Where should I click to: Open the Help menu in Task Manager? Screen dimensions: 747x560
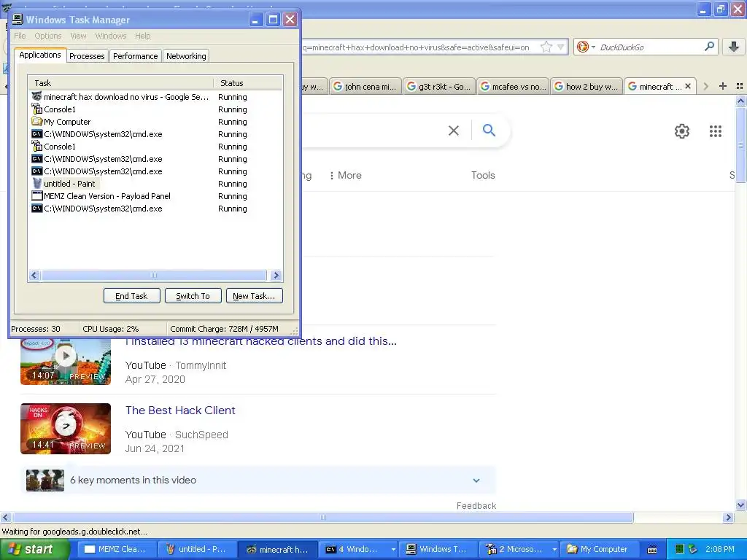tap(142, 36)
